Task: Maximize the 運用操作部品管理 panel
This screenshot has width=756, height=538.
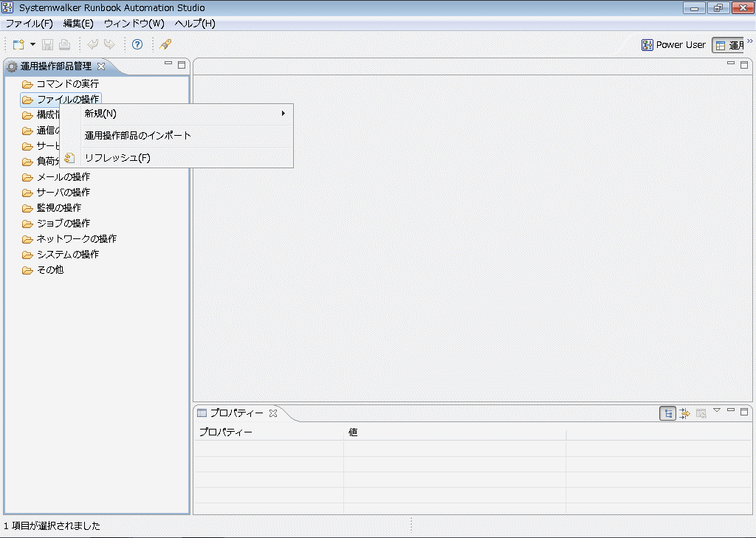Action: [x=182, y=65]
